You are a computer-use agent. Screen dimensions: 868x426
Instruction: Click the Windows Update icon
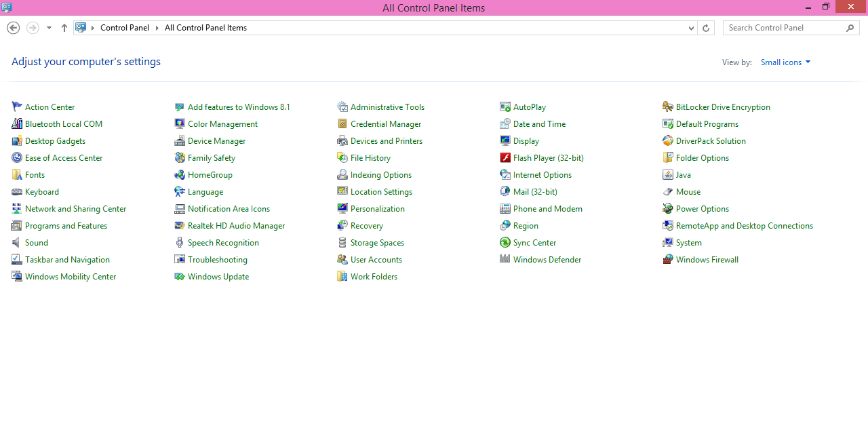coord(180,276)
